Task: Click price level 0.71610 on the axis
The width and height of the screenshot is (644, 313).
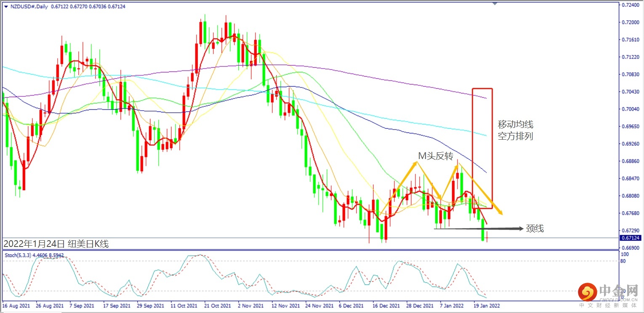Action: [x=630, y=40]
